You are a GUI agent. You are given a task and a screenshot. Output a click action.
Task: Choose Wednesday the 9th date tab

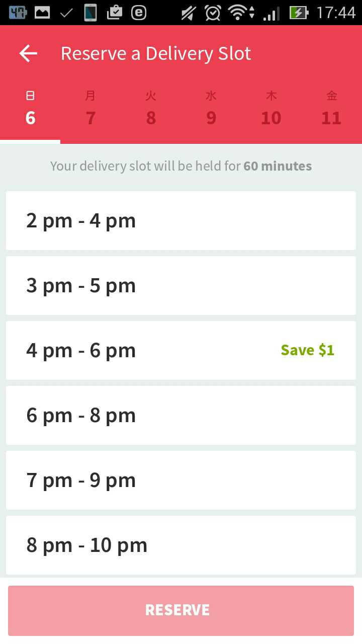click(x=211, y=109)
